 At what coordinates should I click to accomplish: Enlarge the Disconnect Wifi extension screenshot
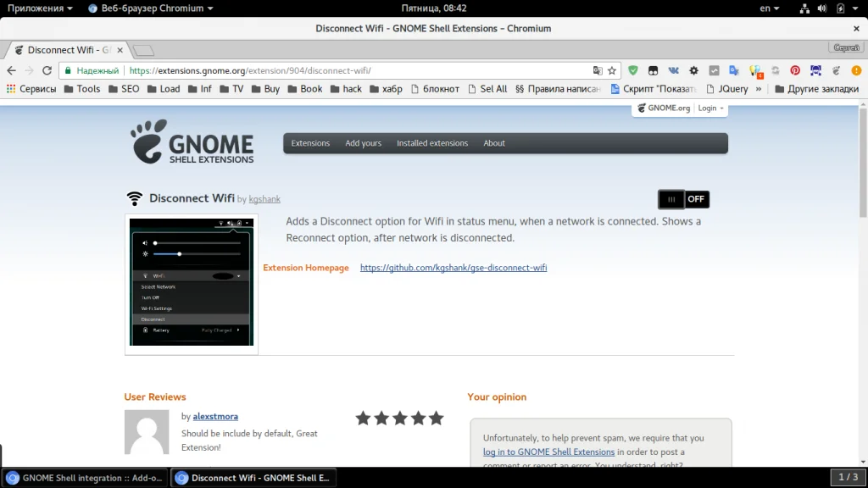click(192, 282)
